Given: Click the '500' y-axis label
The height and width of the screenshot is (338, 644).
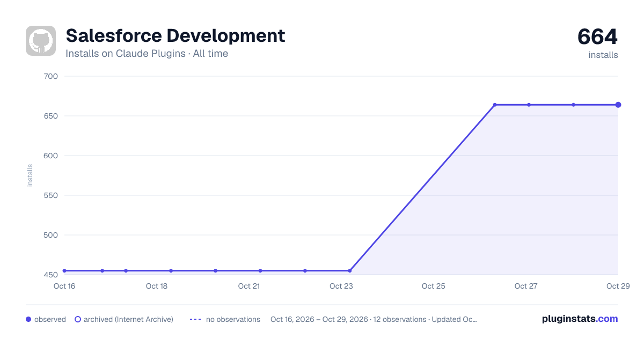Looking at the screenshot, I should click(50, 235).
